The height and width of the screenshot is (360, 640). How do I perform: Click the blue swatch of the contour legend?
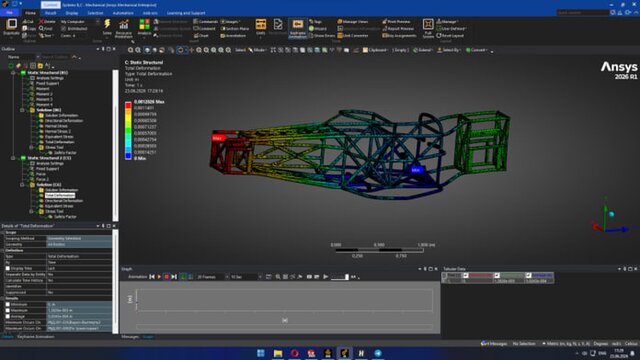(x=128, y=156)
